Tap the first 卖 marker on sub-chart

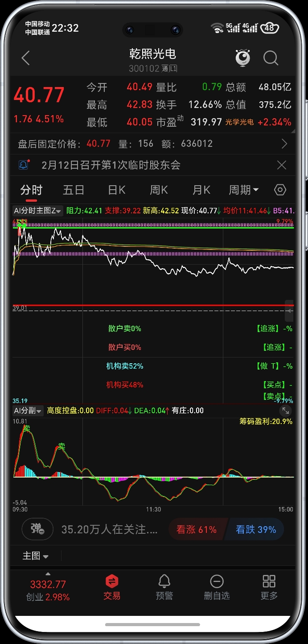27,428
